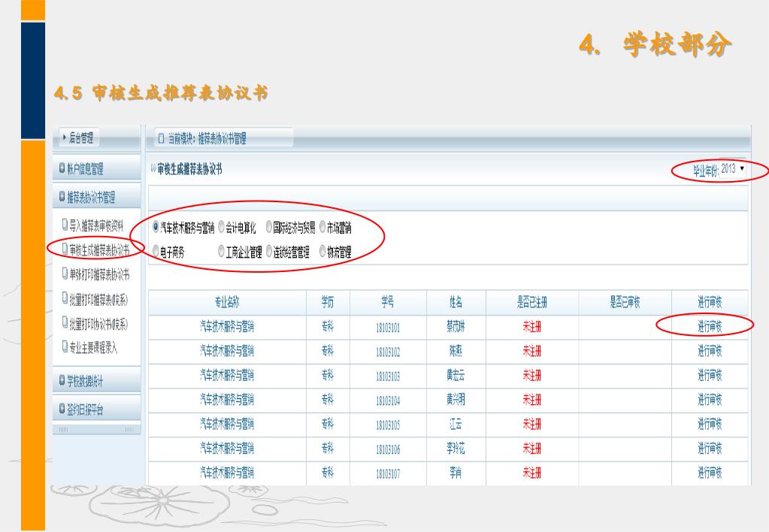Click the sidebar bottom resize handle bar
The height and width of the screenshot is (532, 769).
coord(97,430)
